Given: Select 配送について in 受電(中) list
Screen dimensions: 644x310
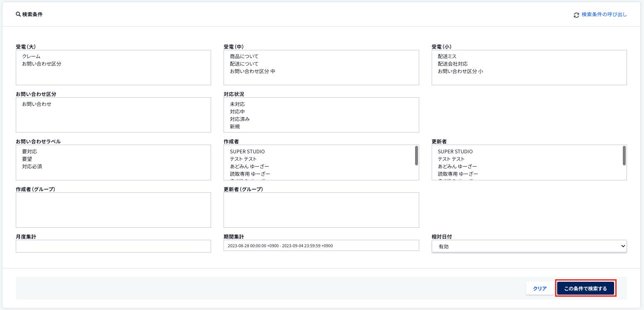Looking at the screenshot, I should [x=244, y=64].
